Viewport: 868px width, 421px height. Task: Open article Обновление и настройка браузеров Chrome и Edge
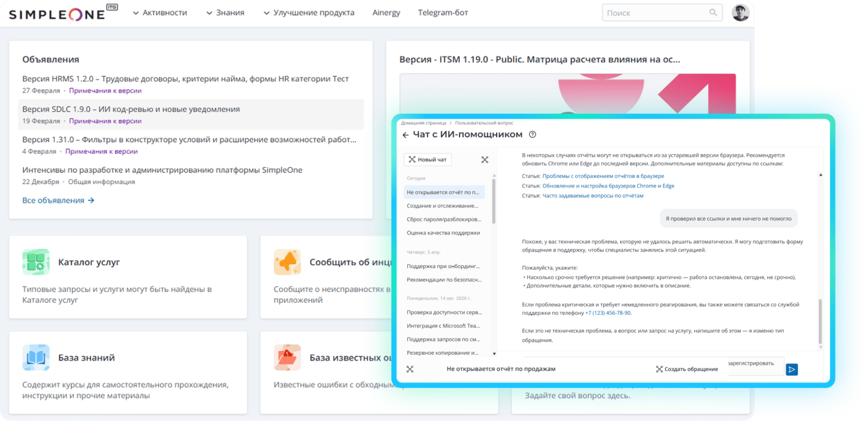(x=608, y=186)
